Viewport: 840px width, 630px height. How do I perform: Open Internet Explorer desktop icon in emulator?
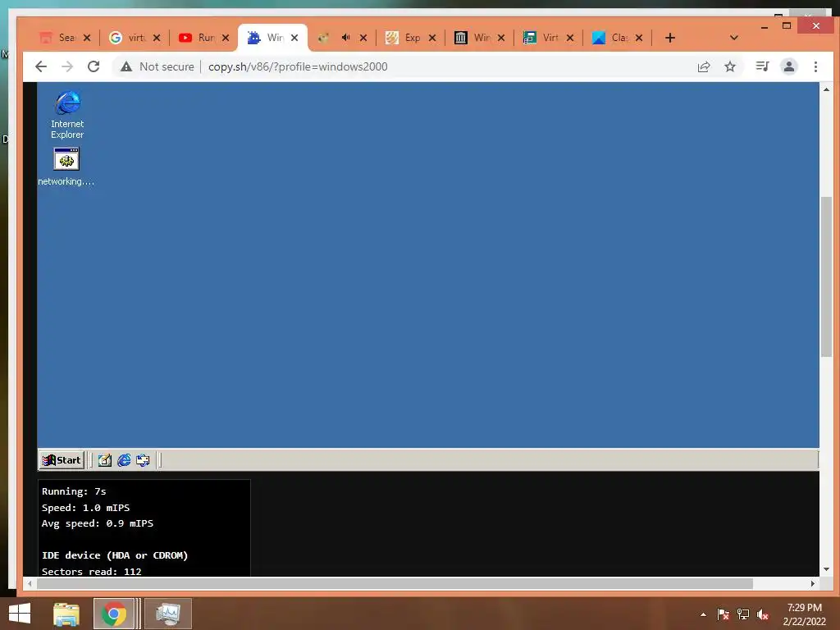(67, 115)
